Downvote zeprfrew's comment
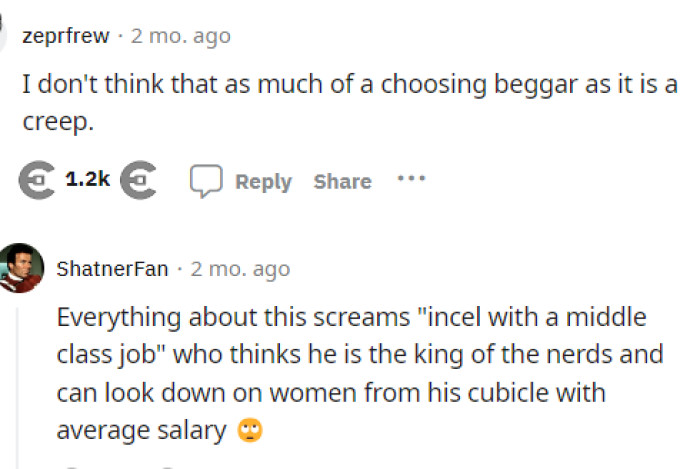The height and width of the screenshot is (469, 700). [x=137, y=181]
